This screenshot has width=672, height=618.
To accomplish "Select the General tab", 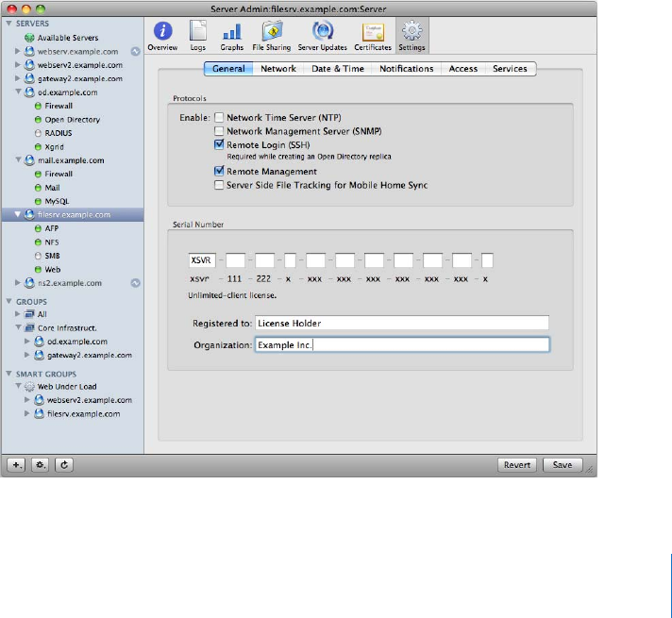I will click(228, 69).
